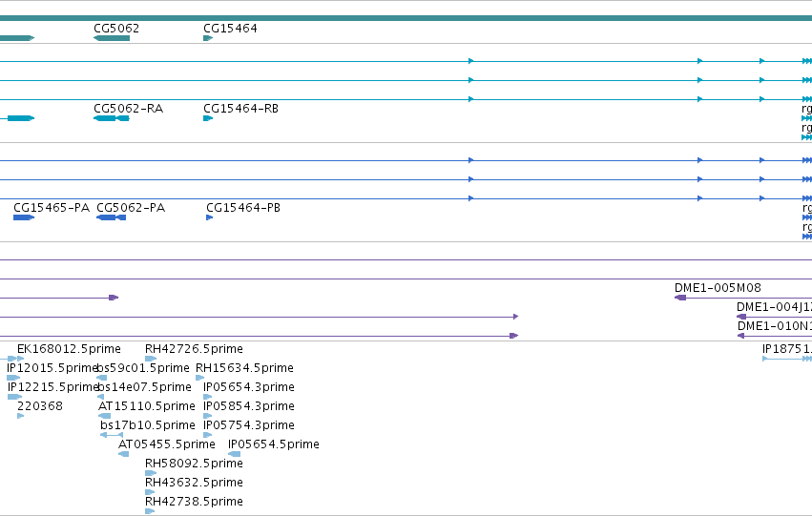Click the RH43632.5prime EST label
Screen dimensions: 812x516
pyautogui.click(x=195, y=483)
